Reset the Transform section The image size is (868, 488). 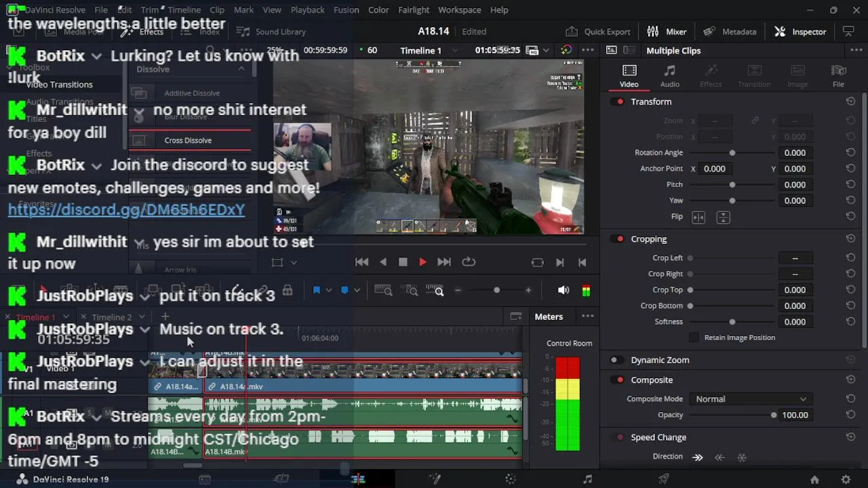[x=850, y=102]
